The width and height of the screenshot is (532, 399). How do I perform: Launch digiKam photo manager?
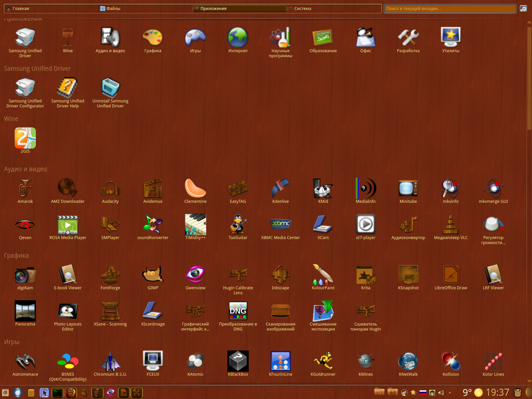point(25,278)
